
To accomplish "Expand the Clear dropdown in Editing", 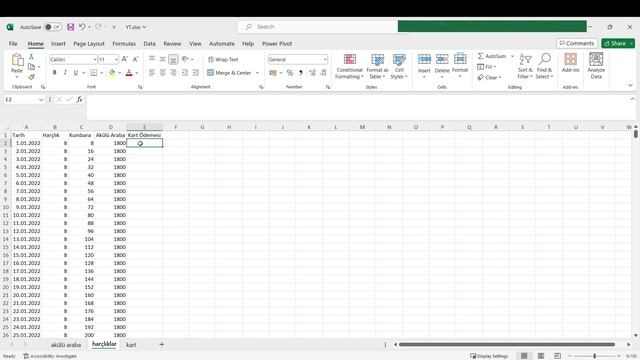I will pyautogui.click(x=500, y=78).
